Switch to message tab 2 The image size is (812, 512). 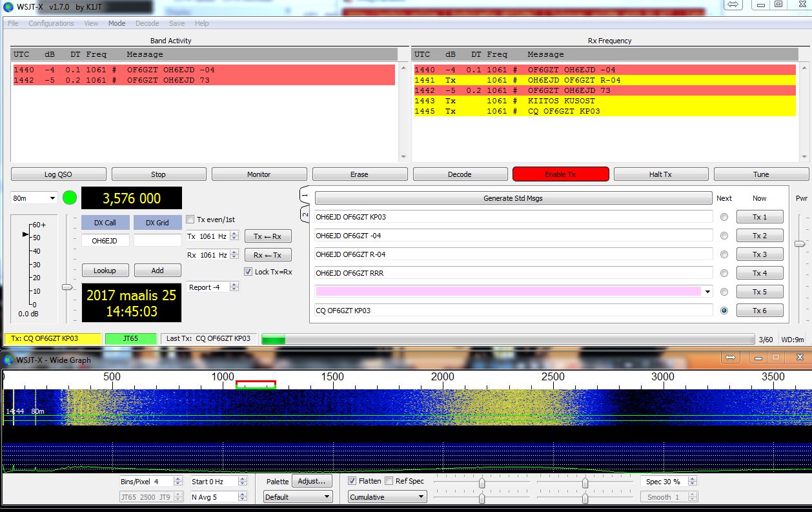(x=305, y=214)
